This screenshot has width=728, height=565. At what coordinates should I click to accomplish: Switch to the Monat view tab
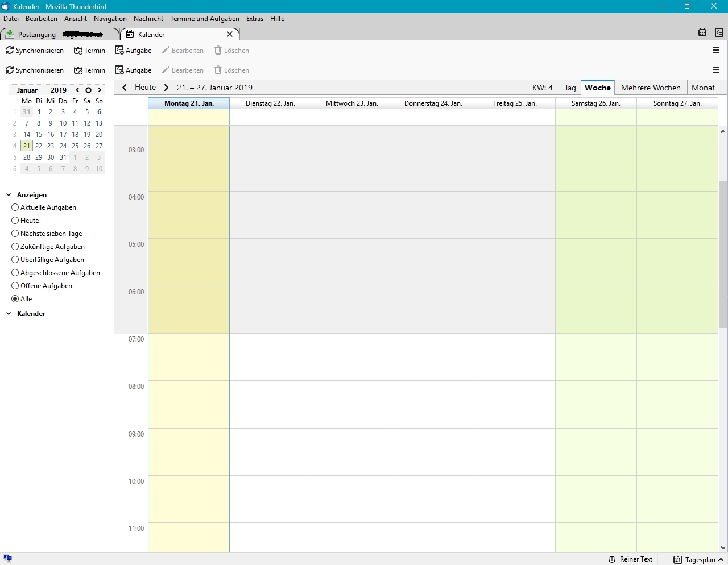[703, 88]
